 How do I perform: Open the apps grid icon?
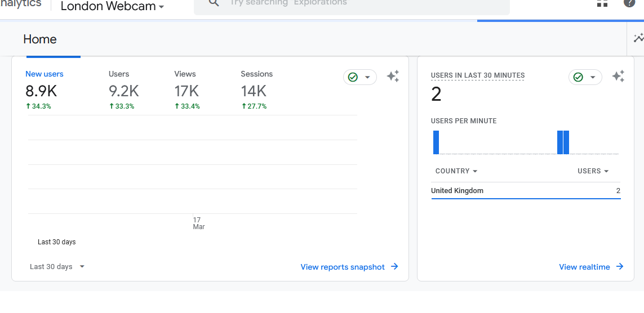coord(602,3)
